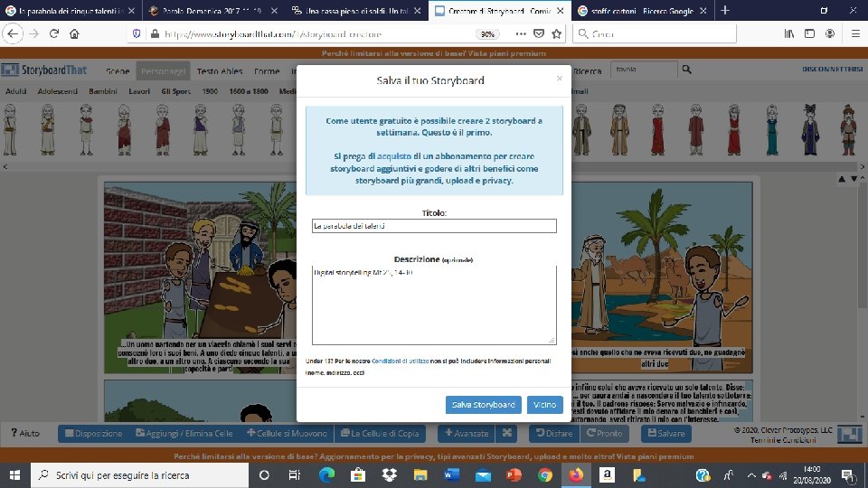
Task: Edit the Titolo input field
Action: [434, 226]
